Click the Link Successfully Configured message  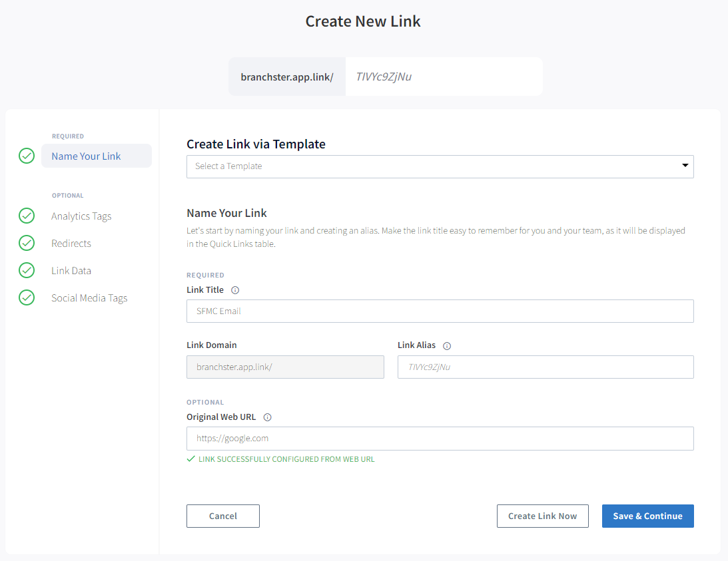tap(280, 459)
